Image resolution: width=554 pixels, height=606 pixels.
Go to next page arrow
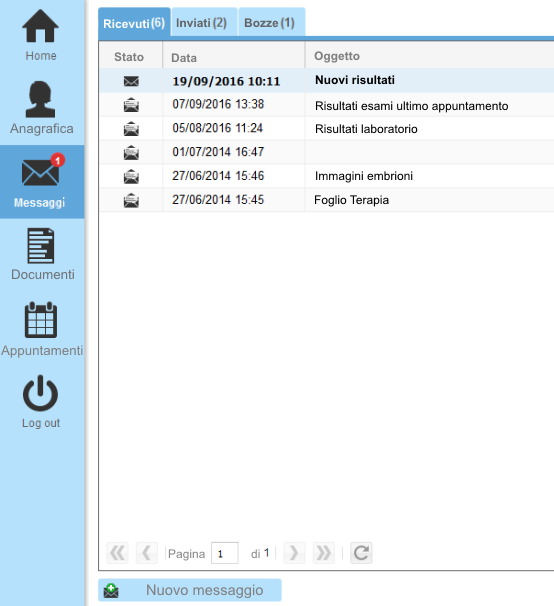coord(294,553)
